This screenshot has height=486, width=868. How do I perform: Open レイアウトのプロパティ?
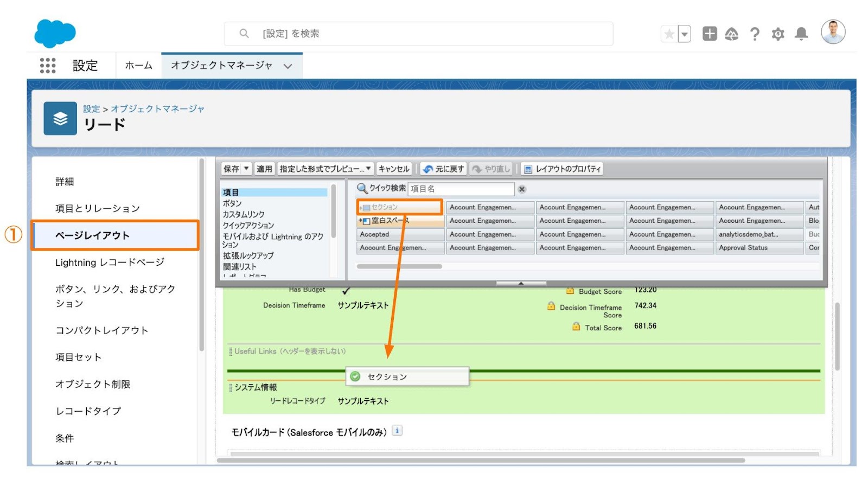562,169
